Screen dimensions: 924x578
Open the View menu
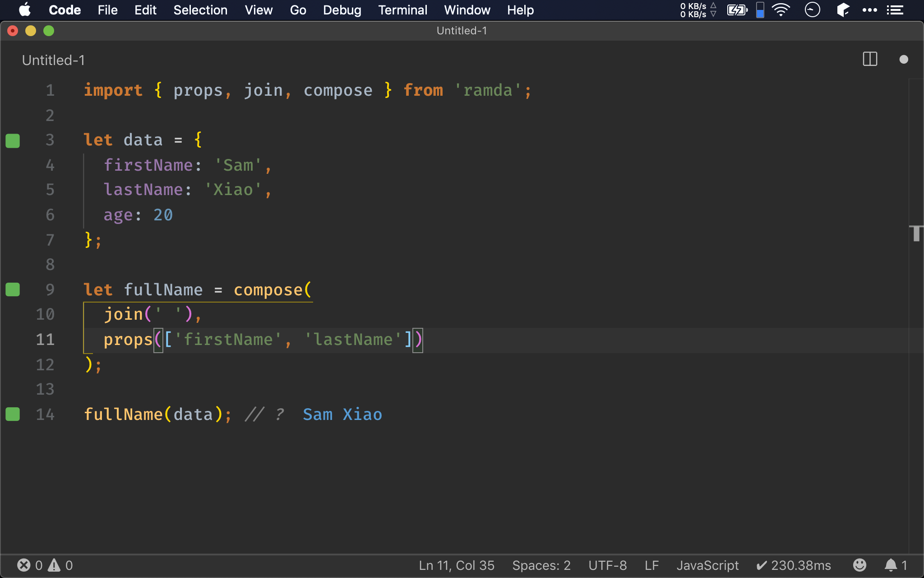pyautogui.click(x=259, y=10)
